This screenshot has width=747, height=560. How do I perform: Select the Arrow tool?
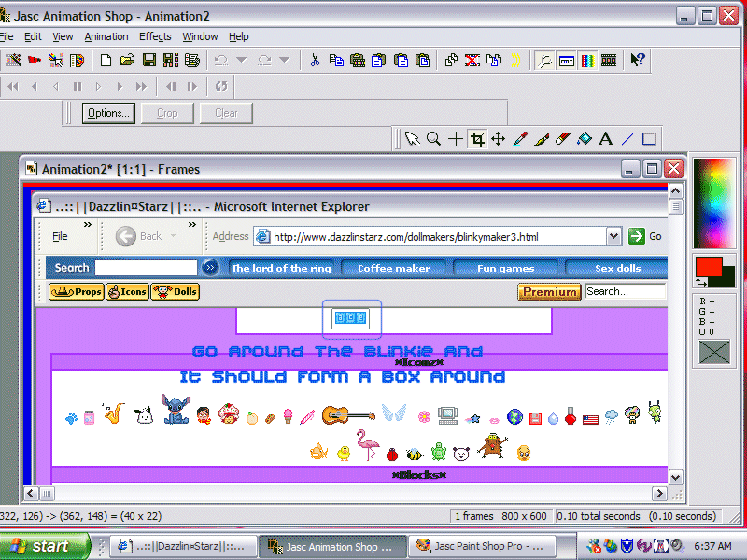pyautogui.click(x=412, y=139)
